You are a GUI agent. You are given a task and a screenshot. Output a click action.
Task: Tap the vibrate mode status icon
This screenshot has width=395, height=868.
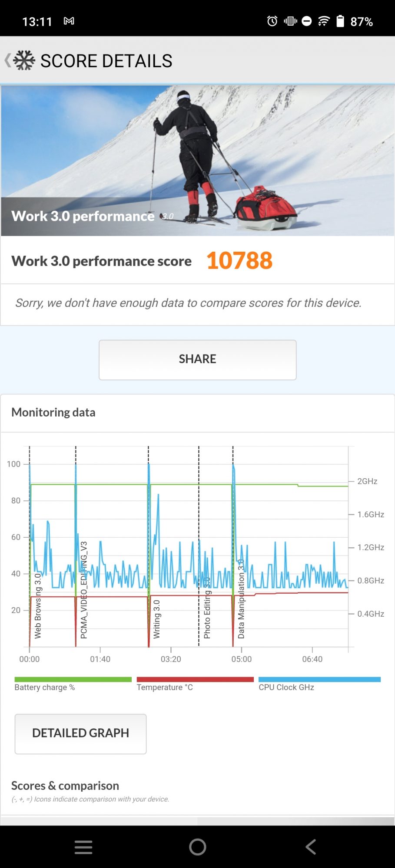tap(290, 21)
